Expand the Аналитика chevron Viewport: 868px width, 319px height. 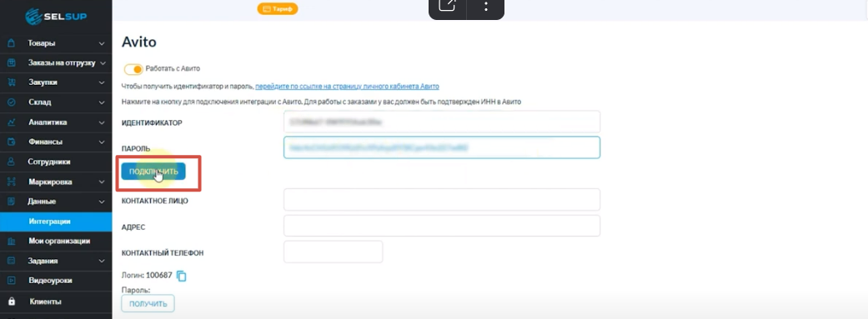(x=101, y=122)
